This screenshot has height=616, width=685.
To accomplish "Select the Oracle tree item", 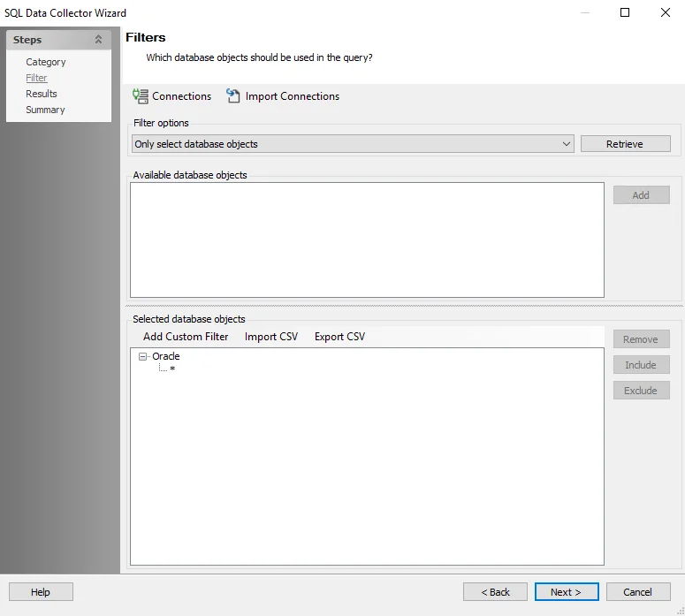I will coord(166,356).
